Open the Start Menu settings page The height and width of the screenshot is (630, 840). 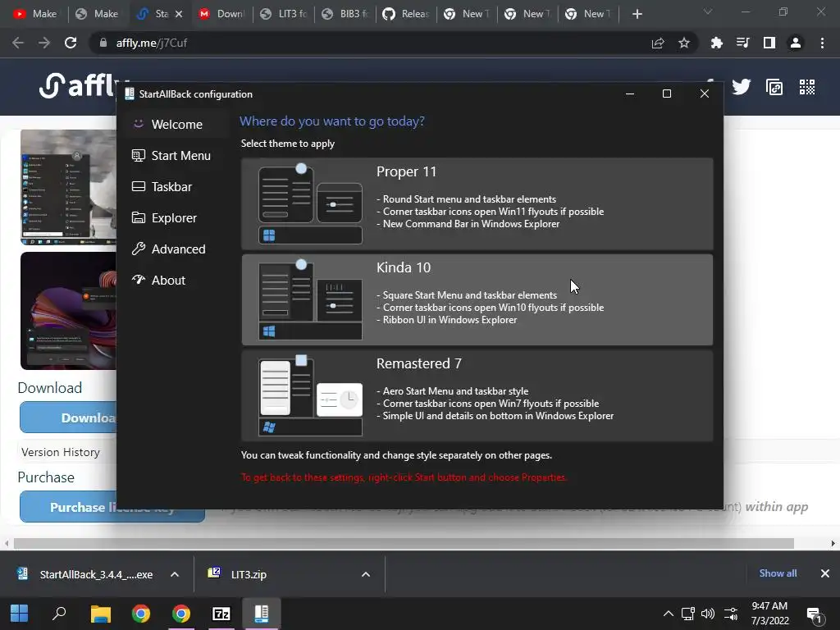pos(174,155)
